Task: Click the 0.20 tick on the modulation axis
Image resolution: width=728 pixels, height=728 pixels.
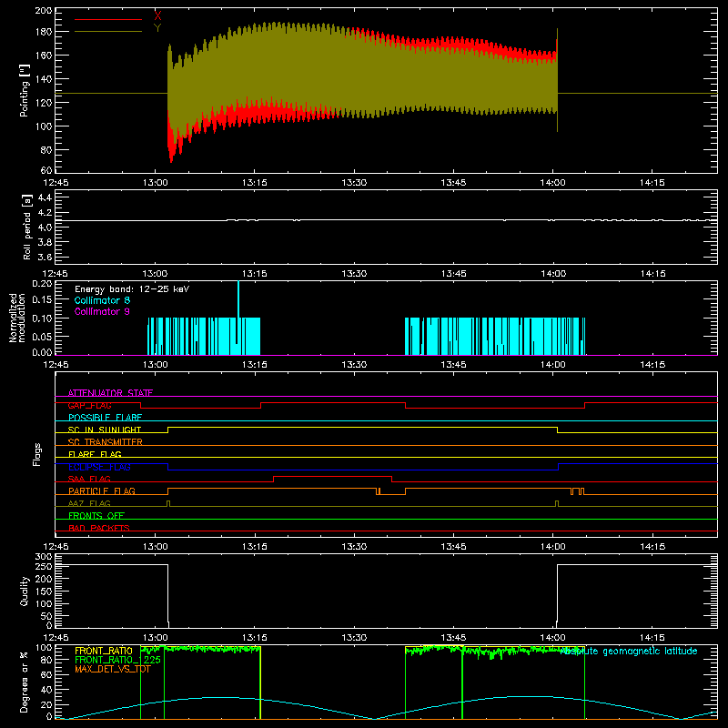Action: click(42, 284)
